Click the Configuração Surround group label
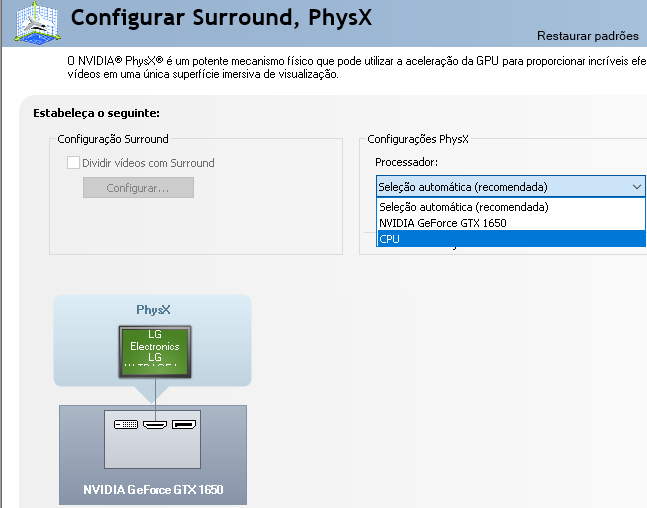647x508 pixels. pyautogui.click(x=113, y=139)
